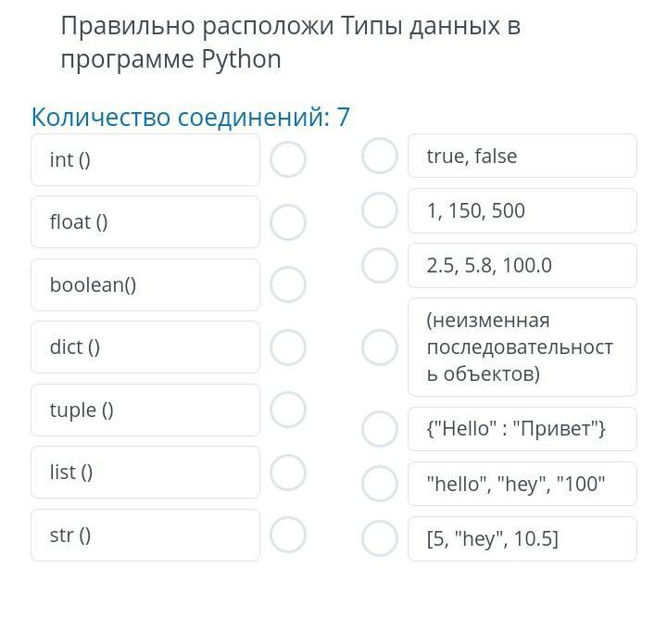Image resolution: width=667 pixels, height=644 pixels.
Task: Select the circle beside 2.5, 5.8, 100.0
Action: 380,265
